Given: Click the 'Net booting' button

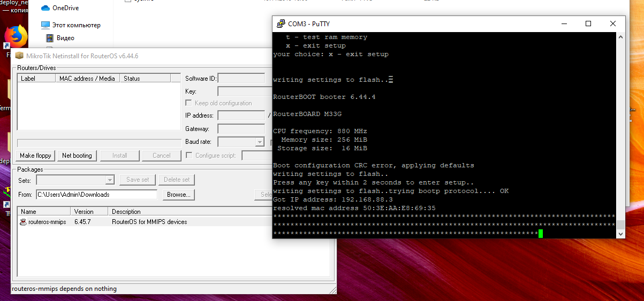Looking at the screenshot, I should [x=77, y=156].
